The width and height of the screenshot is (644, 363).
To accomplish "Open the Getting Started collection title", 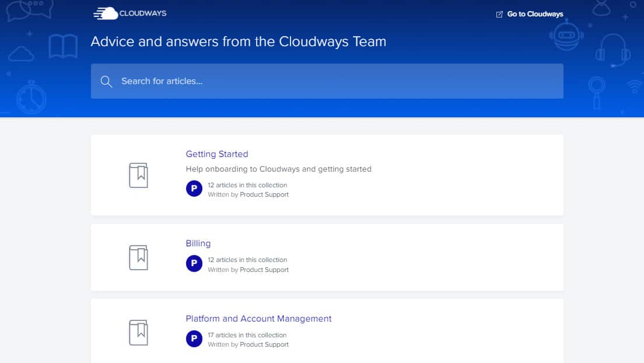I will click(217, 154).
